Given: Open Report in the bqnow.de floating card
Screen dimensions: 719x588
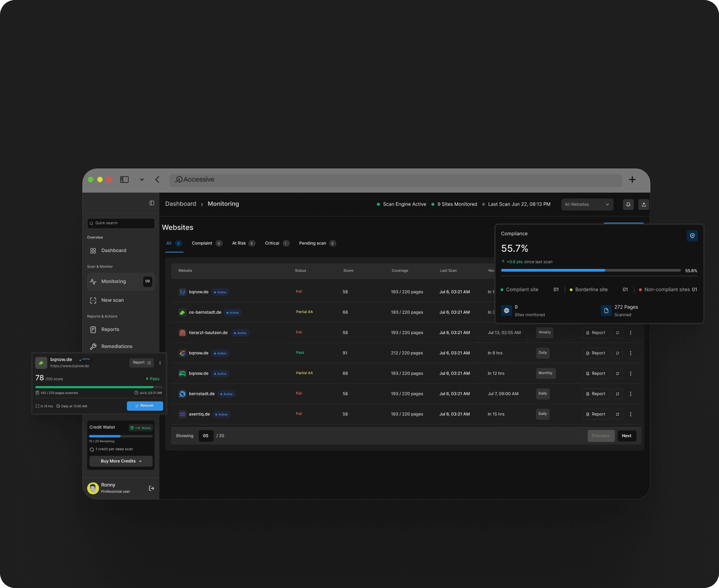Looking at the screenshot, I should [x=141, y=363].
